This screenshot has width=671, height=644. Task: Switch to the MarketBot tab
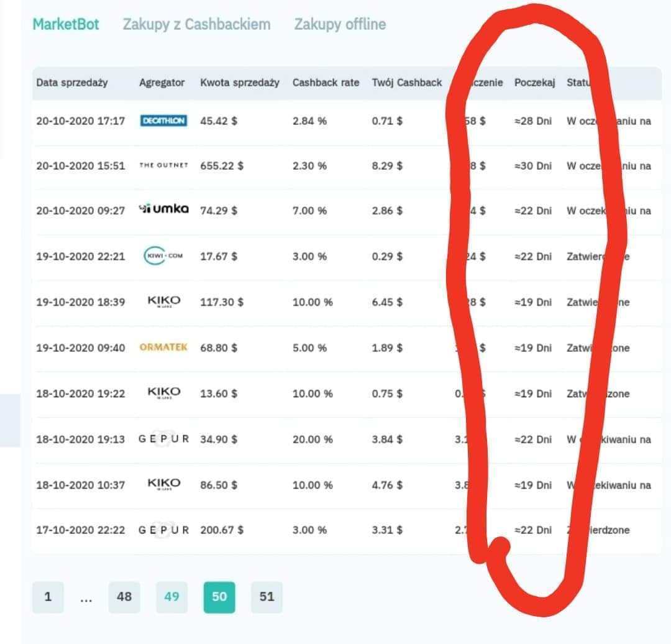tap(66, 24)
